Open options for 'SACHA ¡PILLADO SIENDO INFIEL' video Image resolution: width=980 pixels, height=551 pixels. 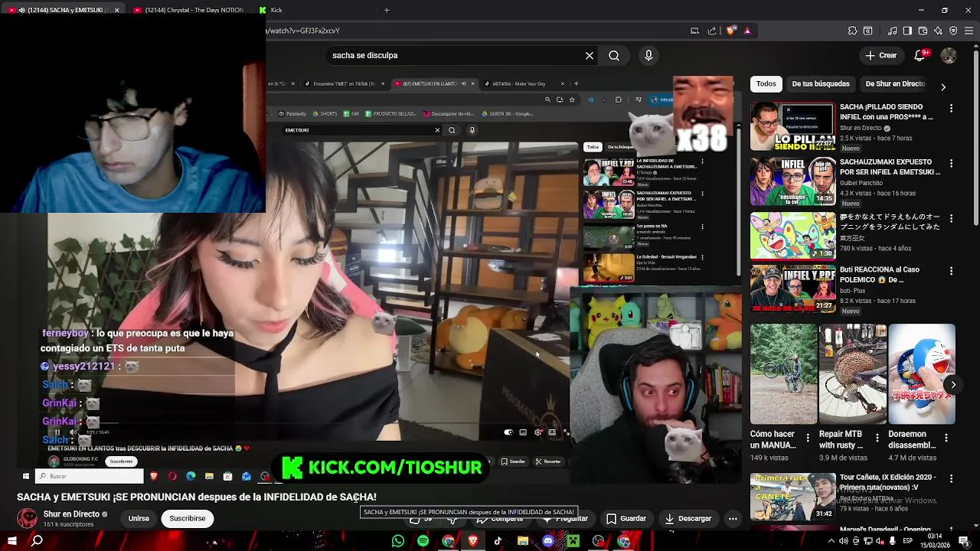(952, 109)
